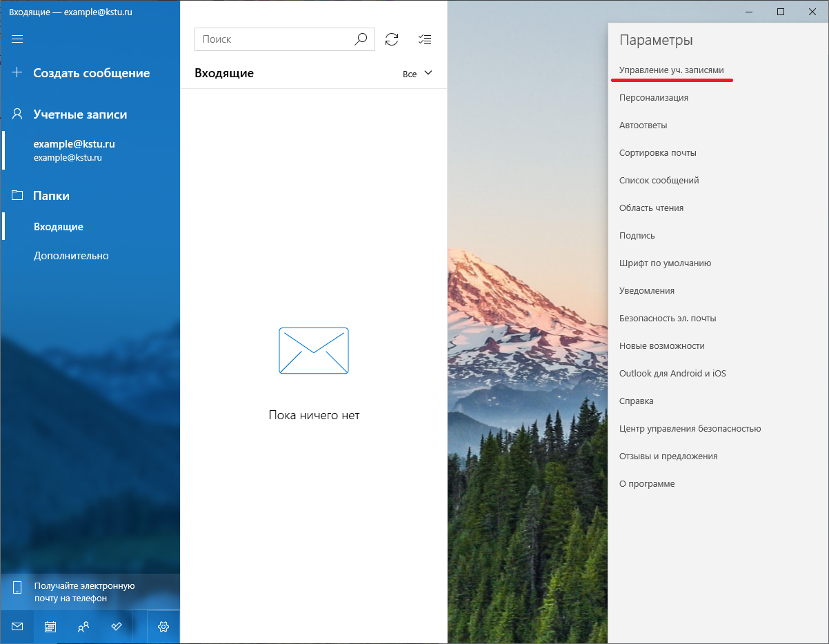Click "Дополнительно" to show more folders

click(71, 256)
